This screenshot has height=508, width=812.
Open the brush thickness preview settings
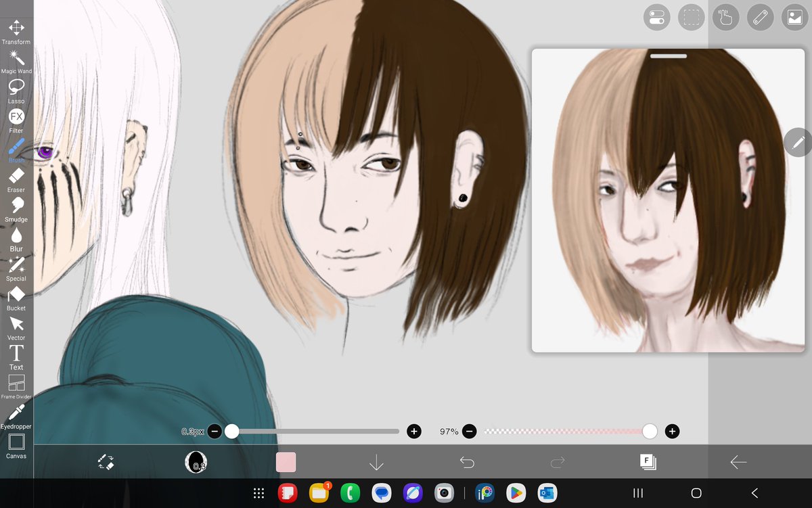click(196, 462)
